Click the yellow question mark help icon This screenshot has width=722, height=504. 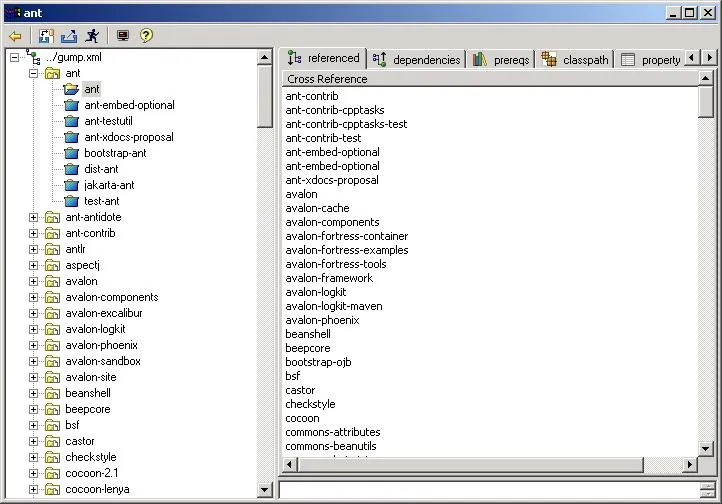click(146, 36)
